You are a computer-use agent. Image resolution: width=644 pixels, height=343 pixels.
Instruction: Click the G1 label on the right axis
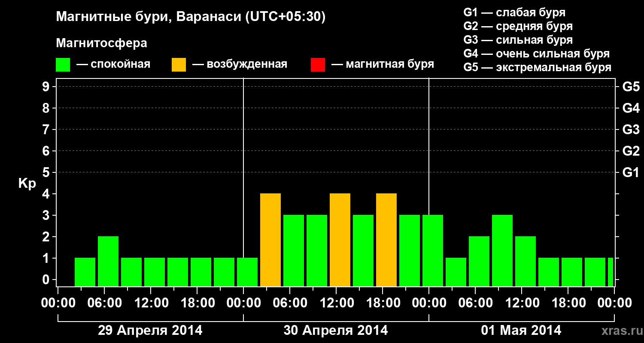pos(631,172)
